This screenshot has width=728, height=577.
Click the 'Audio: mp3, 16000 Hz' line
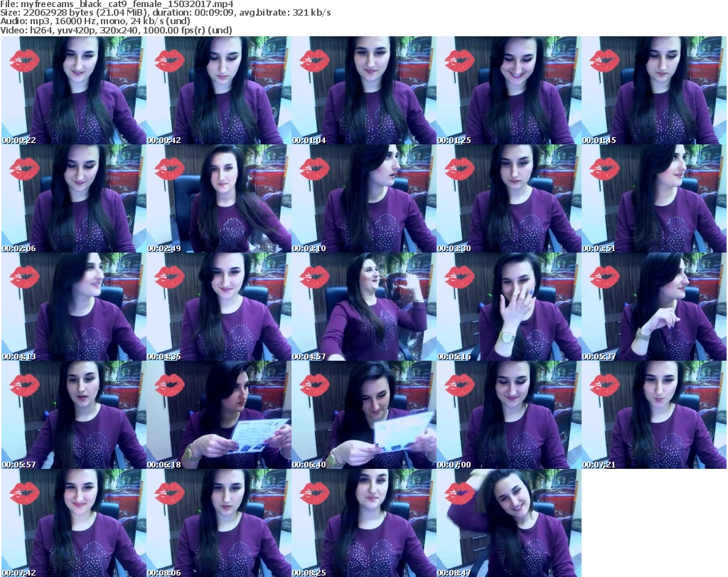95,21
